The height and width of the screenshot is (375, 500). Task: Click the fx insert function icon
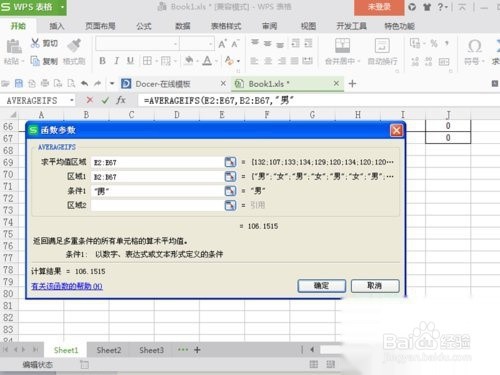click(121, 100)
